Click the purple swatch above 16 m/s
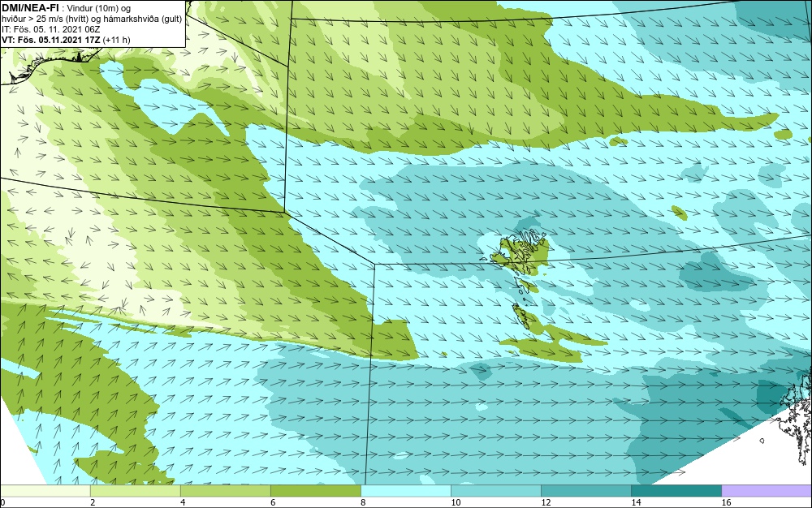The height and width of the screenshot is (508, 812). 767,490
